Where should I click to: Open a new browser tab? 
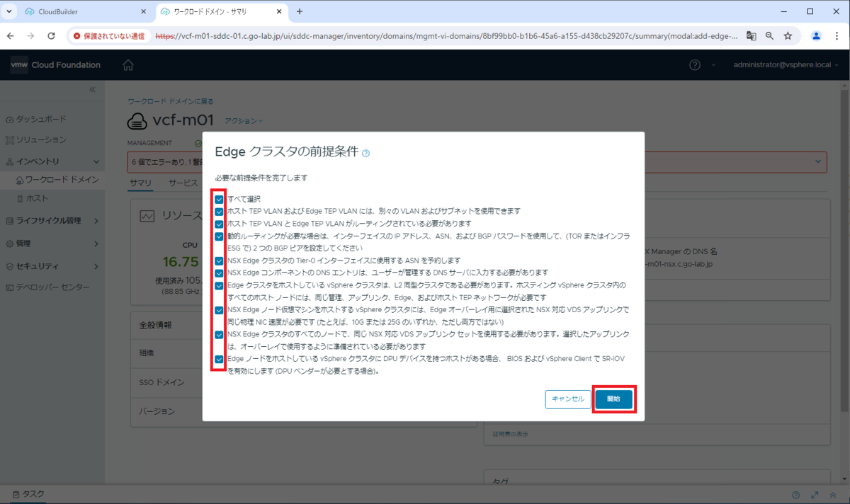pos(300,12)
